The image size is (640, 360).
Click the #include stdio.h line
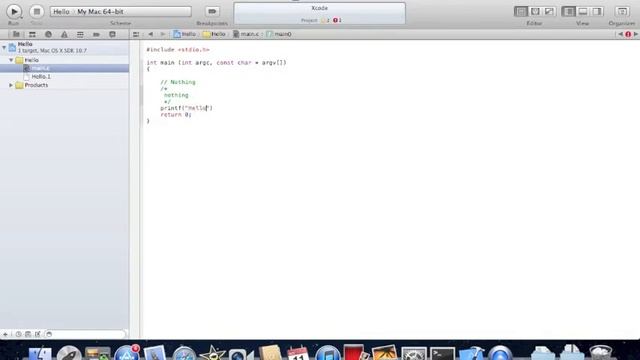pos(178,49)
